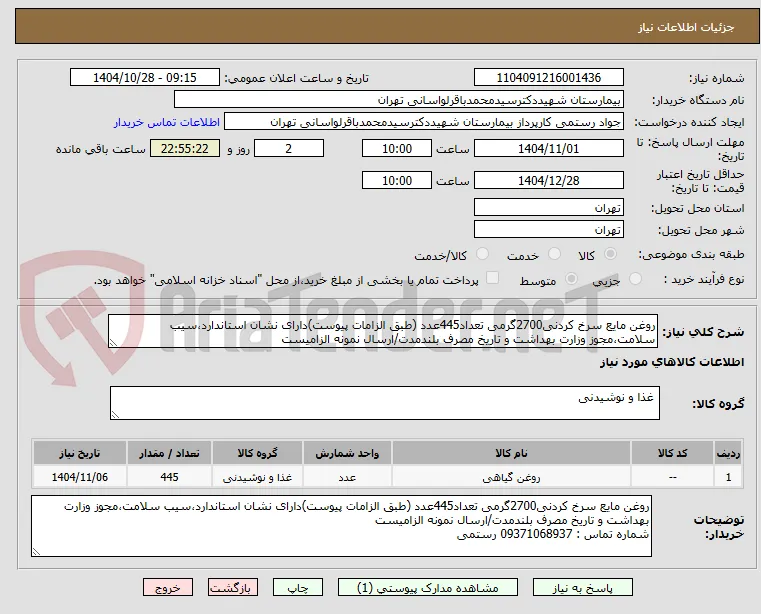Click the row number cell 1

728,477
